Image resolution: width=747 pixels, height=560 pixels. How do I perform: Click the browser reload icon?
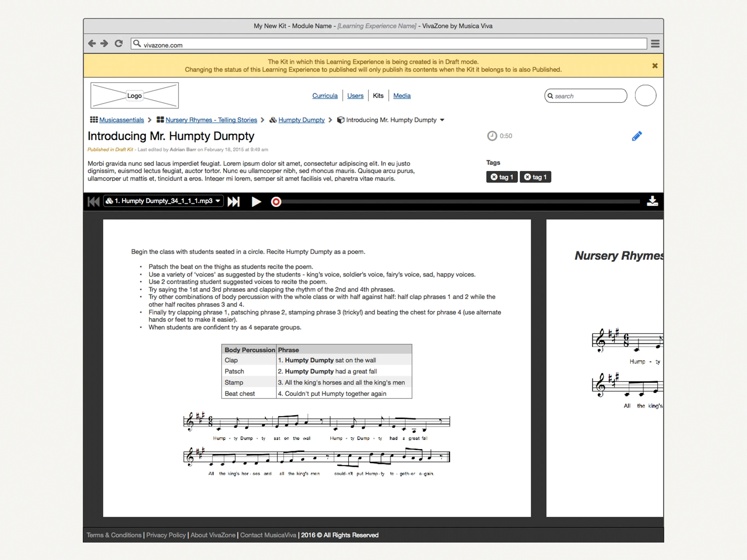119,43
